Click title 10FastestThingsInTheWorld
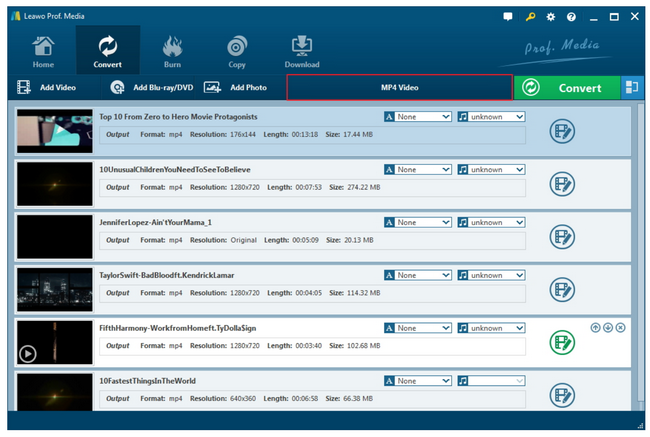Image resolution: width=650 pixels, height=437 pixels. click(x=148, y=381)
